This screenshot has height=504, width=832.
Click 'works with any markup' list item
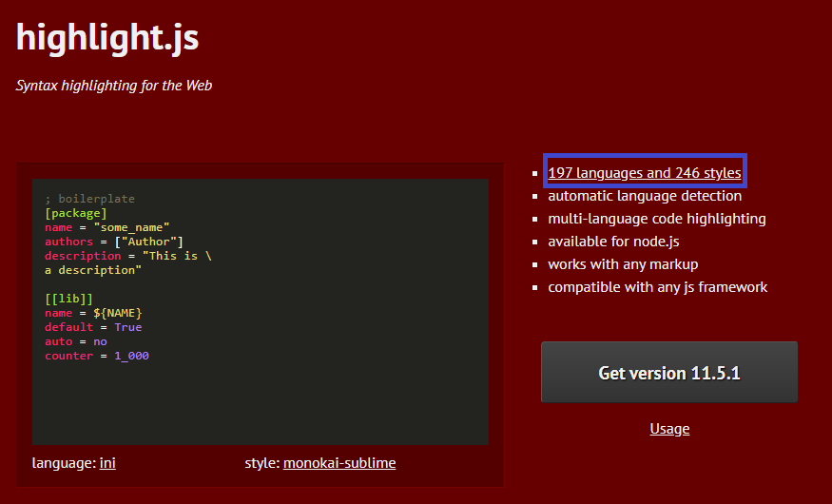623,264
